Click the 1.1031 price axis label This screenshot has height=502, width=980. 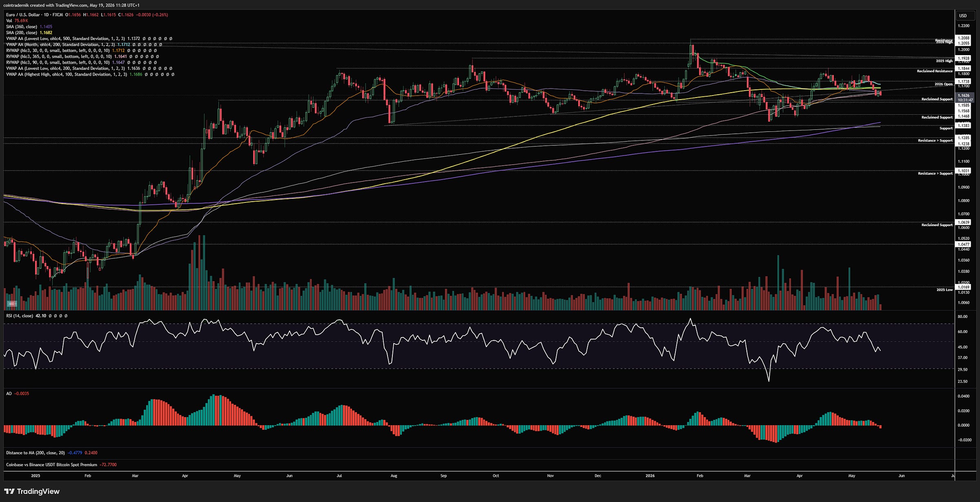point(963,171)
